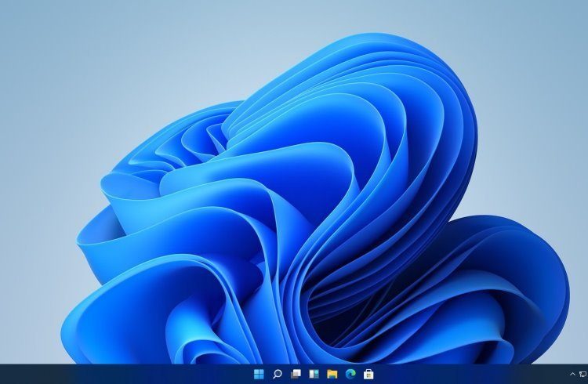
Task: Open the Widgets panel icon
Action: pos(314,375)
